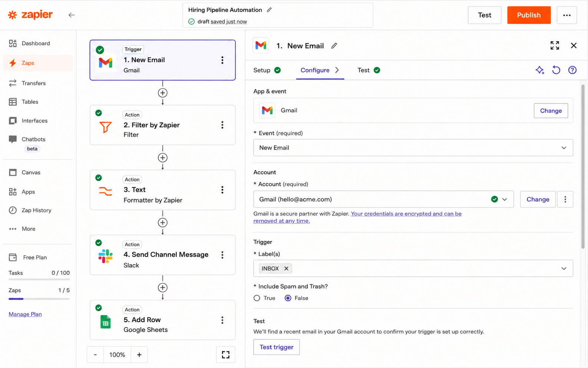Change the Gmail app
Screen dimensions: 588x368
pyautogui.click(x=551, y=111)
